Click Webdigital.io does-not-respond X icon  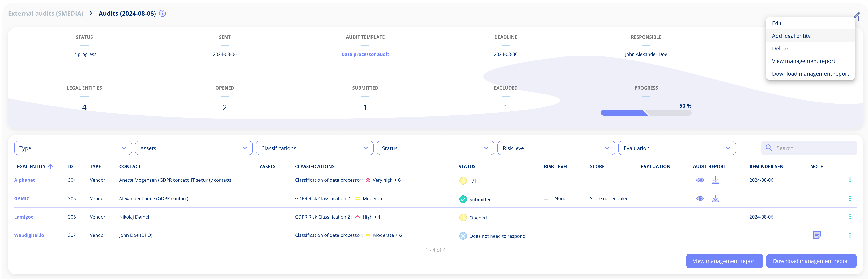(463, 236)
